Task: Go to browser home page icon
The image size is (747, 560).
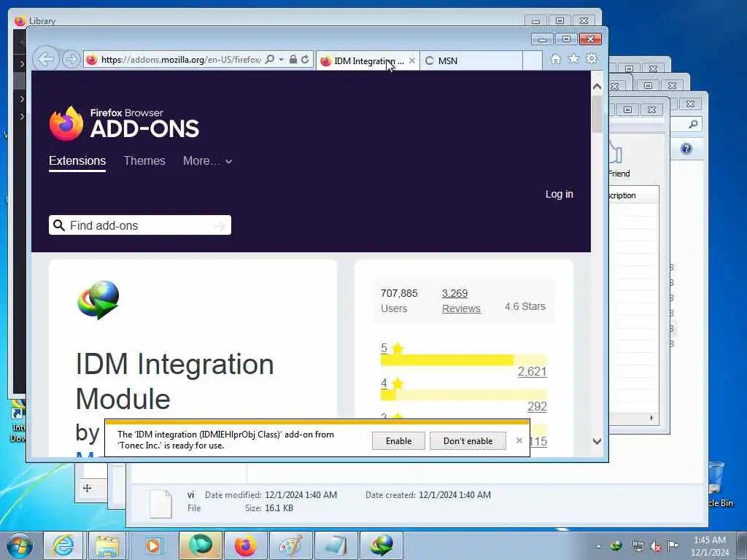Action: click(555, 58)
